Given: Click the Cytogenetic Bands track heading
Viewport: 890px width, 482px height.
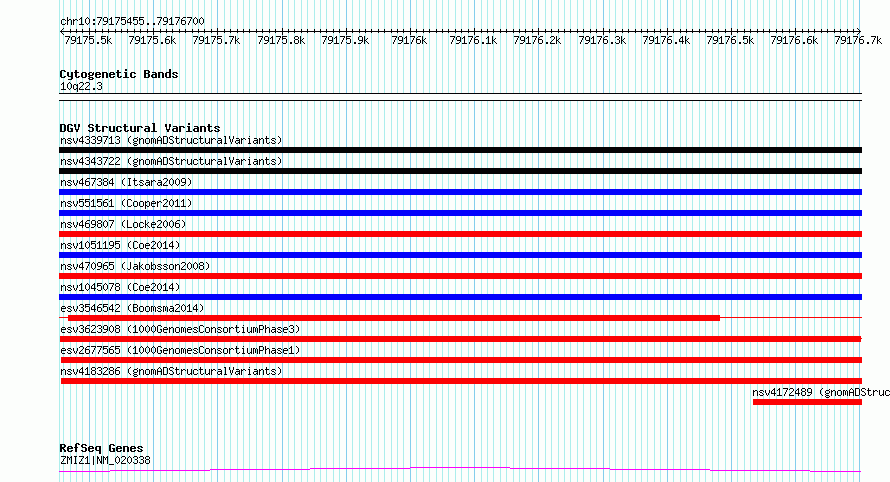Looking at the screenshot, I should (119, 74).
